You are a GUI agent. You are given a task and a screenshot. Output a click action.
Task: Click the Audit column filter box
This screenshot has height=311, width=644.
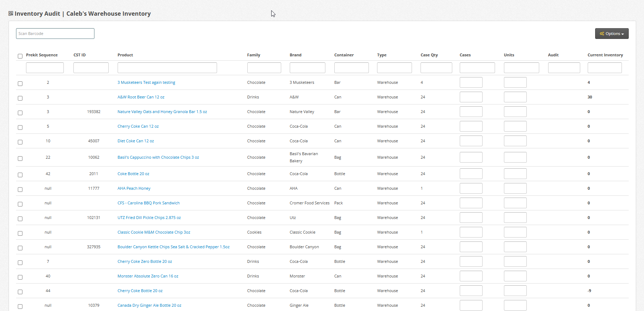point(564,68)
